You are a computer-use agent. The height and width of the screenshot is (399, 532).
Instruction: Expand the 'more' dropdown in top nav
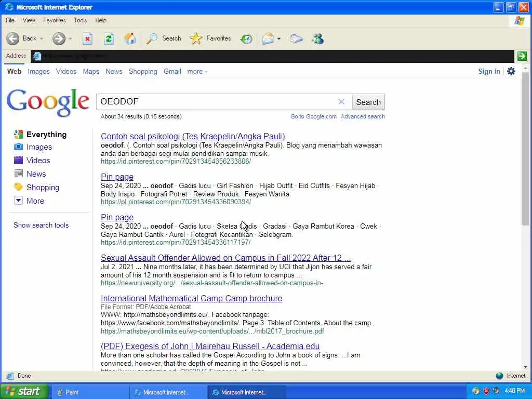click(197, 72)
